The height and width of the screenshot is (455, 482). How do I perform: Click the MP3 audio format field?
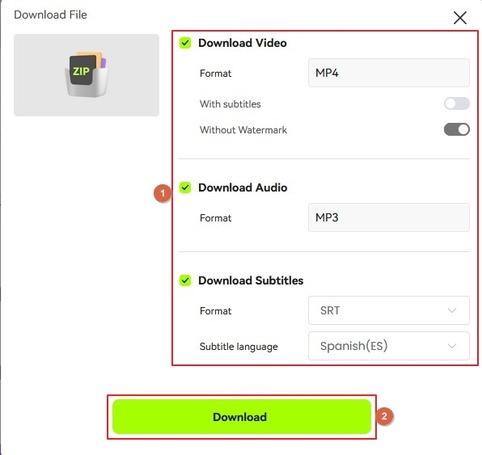389,217
